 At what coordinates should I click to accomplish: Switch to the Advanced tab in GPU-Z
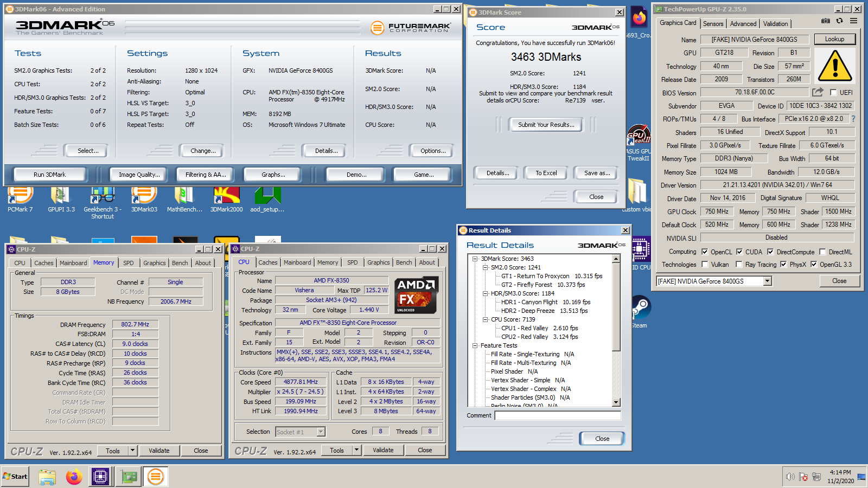coord(743,24)
